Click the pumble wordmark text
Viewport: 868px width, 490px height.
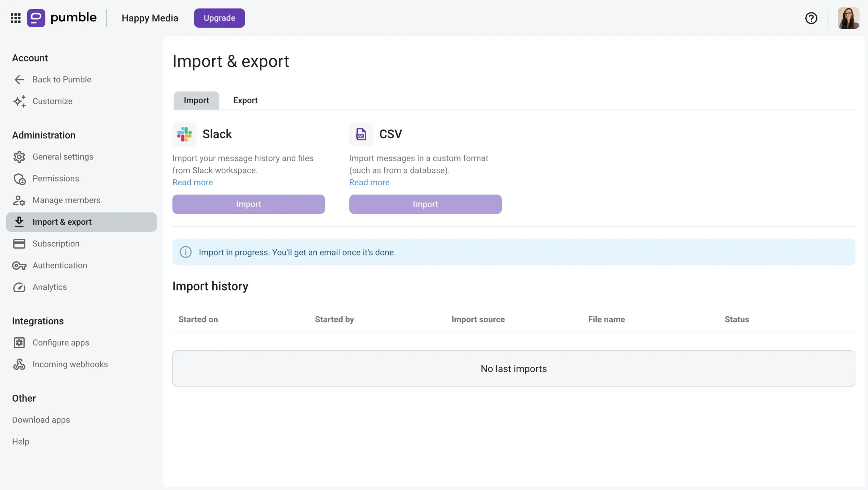click(74, 18)
